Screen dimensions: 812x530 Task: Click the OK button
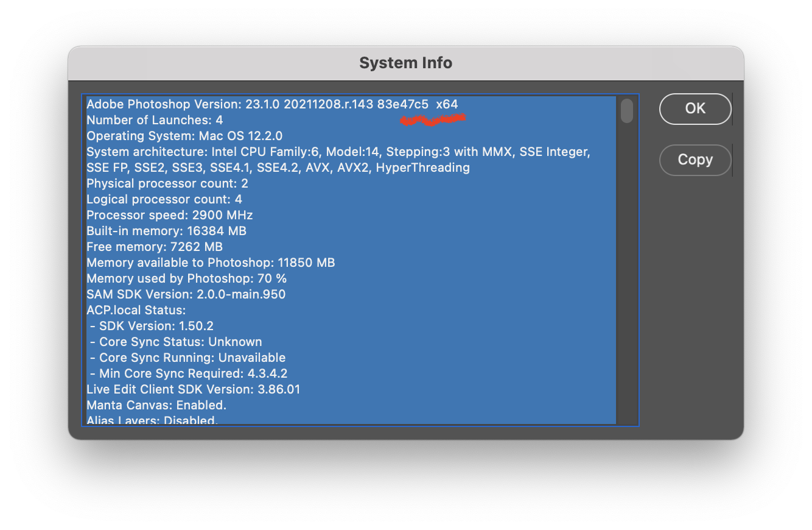(695, 108)
